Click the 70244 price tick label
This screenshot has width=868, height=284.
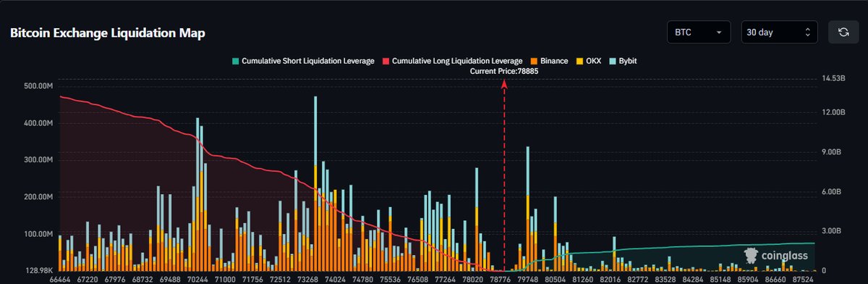pyautogui.click(x=197, y=279)
